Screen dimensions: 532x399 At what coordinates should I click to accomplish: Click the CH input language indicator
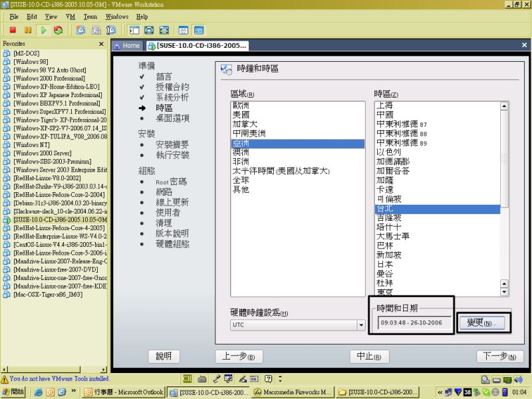pos(188,378)
